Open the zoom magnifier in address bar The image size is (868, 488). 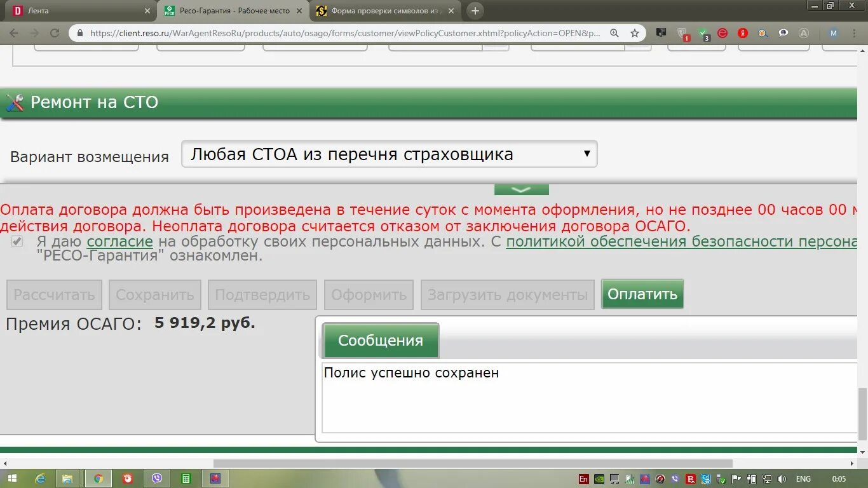click(x=614, y=33)
